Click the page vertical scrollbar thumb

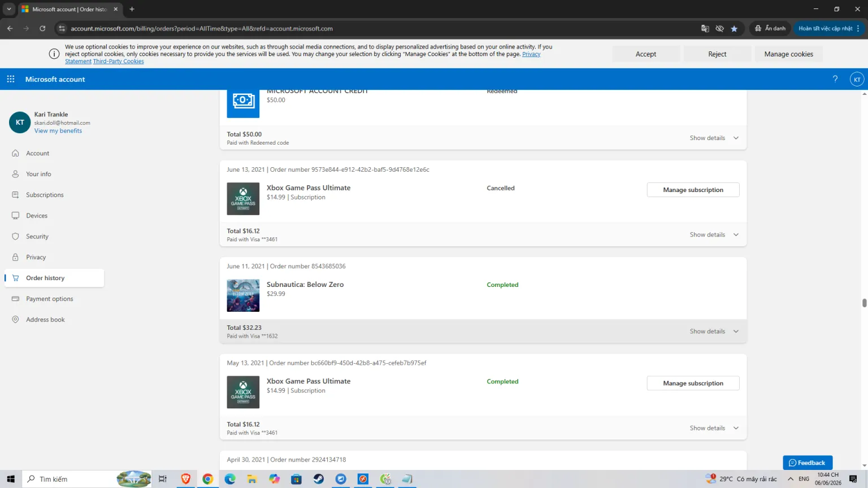[864, 303]
